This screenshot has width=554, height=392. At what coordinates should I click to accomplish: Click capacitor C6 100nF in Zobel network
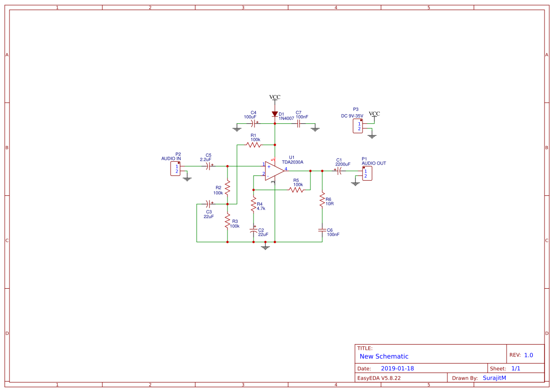pos(323,231)
